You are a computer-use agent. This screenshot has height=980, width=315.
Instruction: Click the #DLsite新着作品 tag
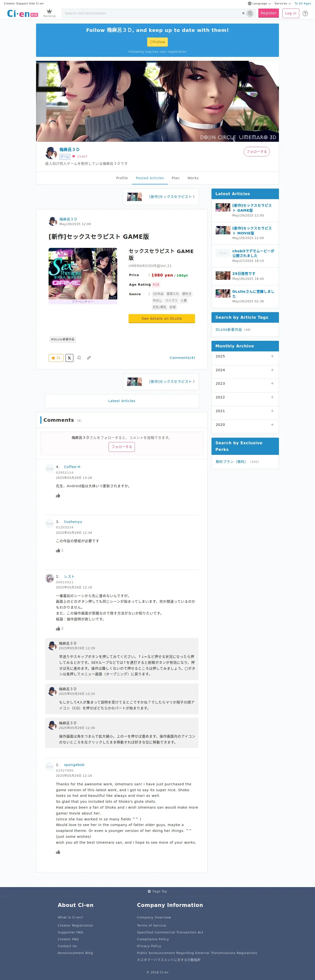pyautogui.click(x=63, y=339)
